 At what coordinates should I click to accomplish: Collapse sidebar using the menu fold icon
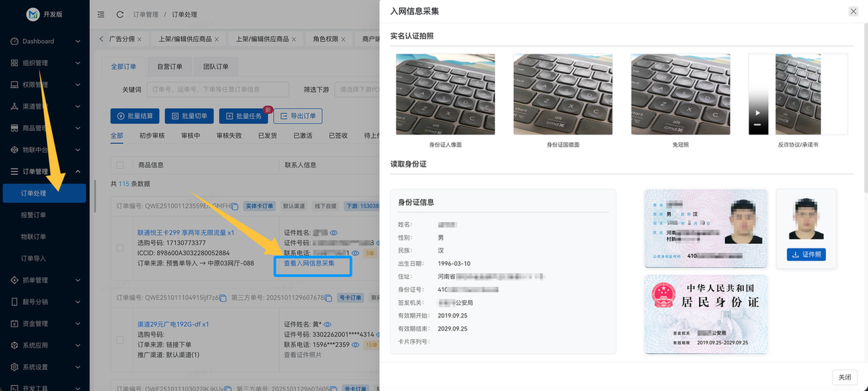(x=101, y=14)
